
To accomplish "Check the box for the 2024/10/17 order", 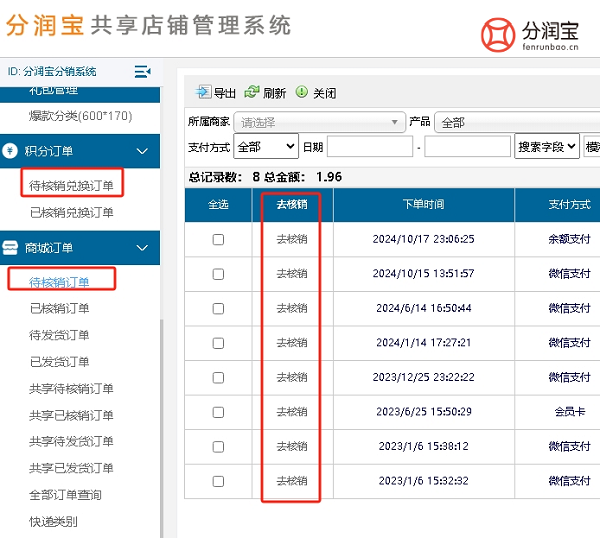I will point(218,240).
